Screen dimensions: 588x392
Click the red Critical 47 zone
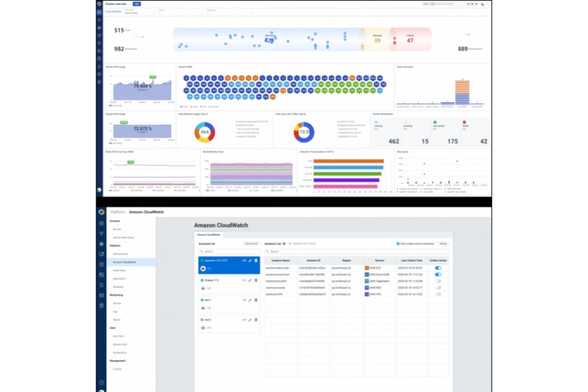pos(410,39)
